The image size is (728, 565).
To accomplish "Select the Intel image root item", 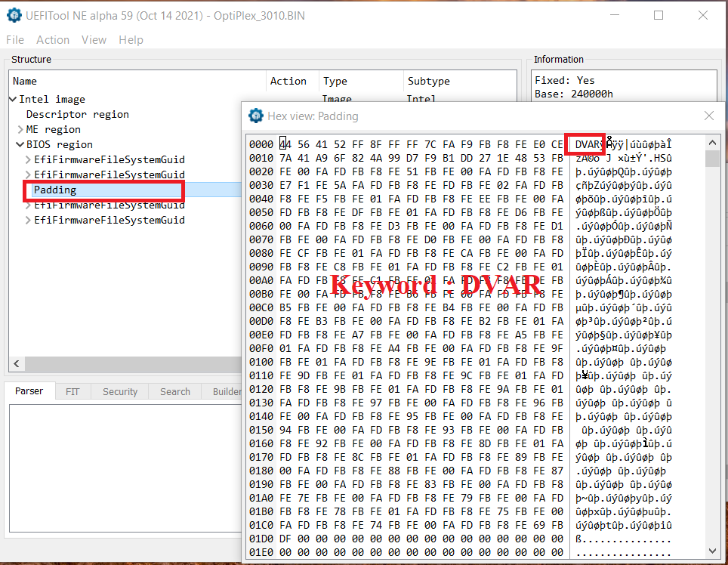I will pos(52,99).
